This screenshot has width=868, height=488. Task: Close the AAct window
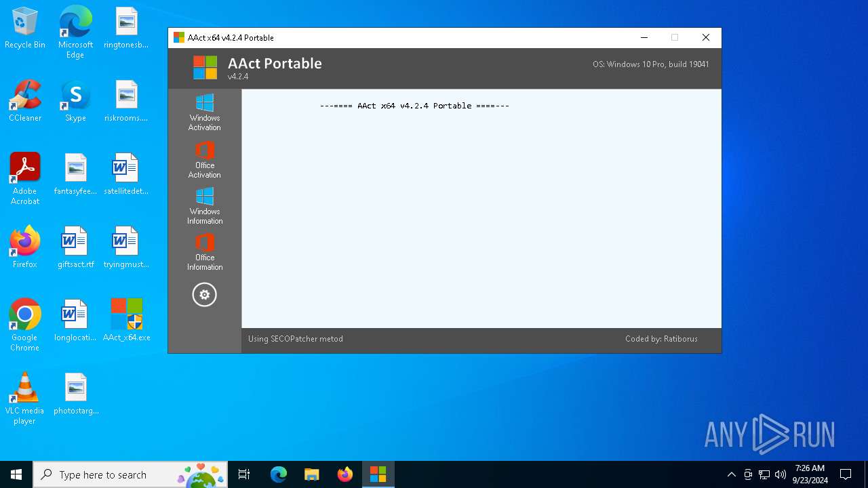pos(706,37)
